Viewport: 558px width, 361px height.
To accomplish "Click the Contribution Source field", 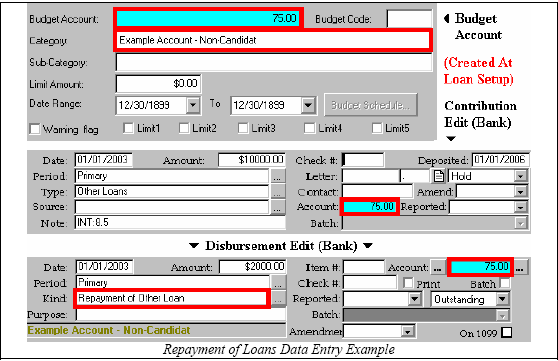I will (172, 207).
